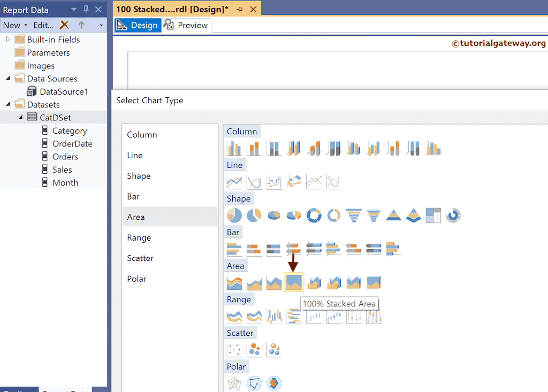Collapse the Datasets node

8,104
